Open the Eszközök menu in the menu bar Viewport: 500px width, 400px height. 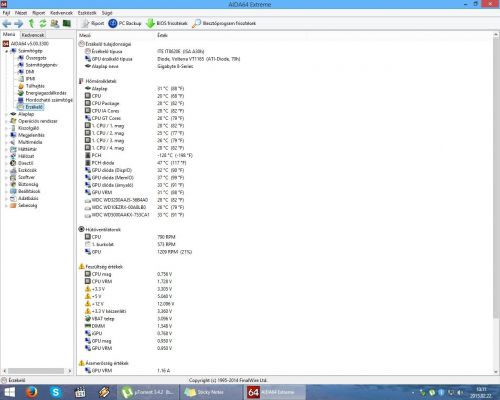pos(87,13)
